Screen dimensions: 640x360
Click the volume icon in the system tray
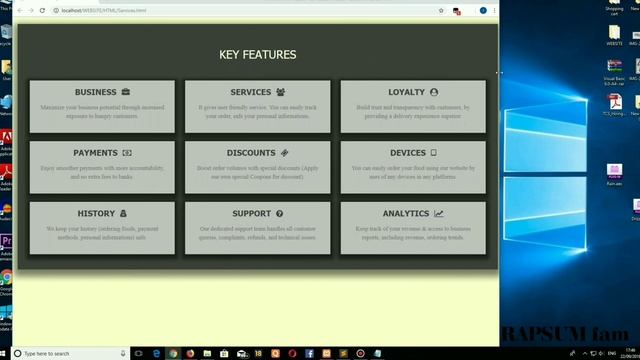pyautogui.click(x=602, y=353)
